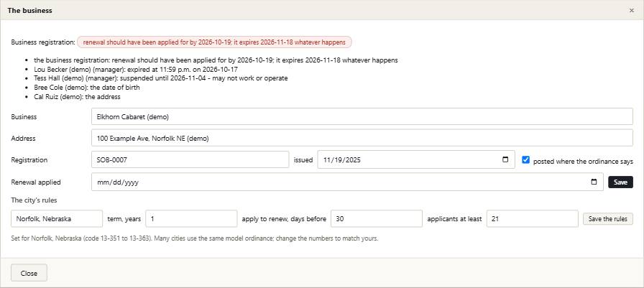
Task: Open calendar picker for issued date
Action: pos(505,160)
